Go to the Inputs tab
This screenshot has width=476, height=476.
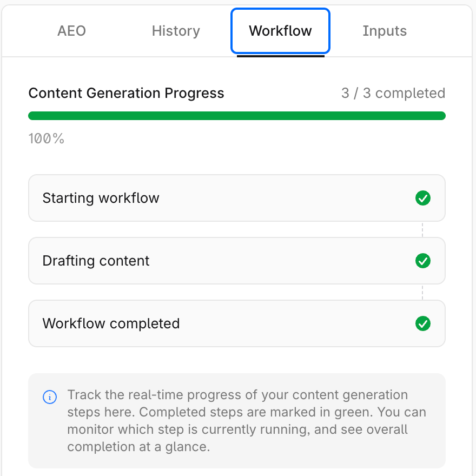click(385, 31)
